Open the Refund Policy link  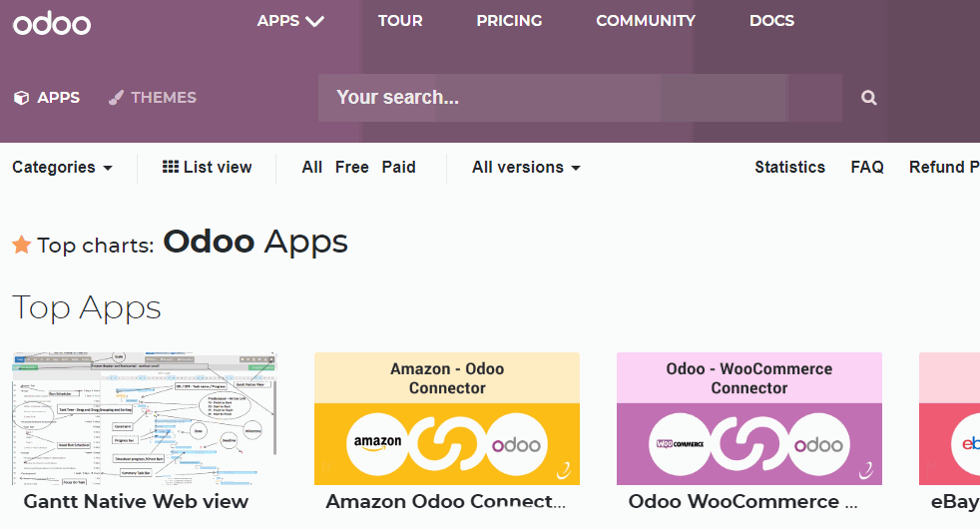[x=944, y=167]
